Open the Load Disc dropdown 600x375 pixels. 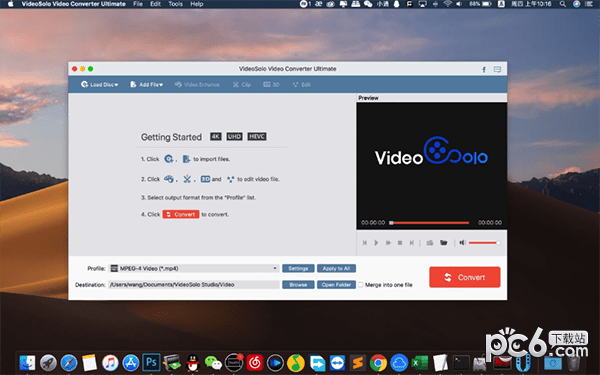pyautogui.click(x=99, y=84)
